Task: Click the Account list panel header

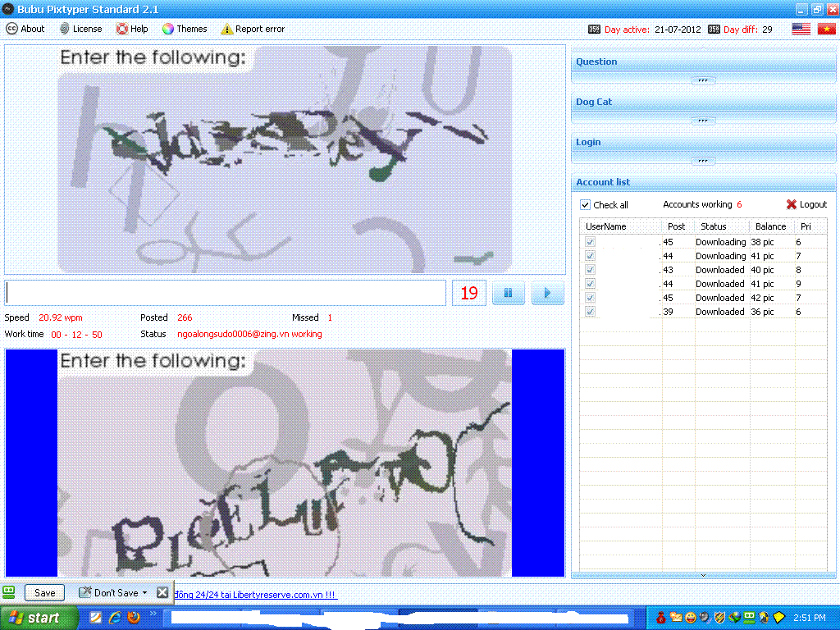Action: click(x=703, y=182)
